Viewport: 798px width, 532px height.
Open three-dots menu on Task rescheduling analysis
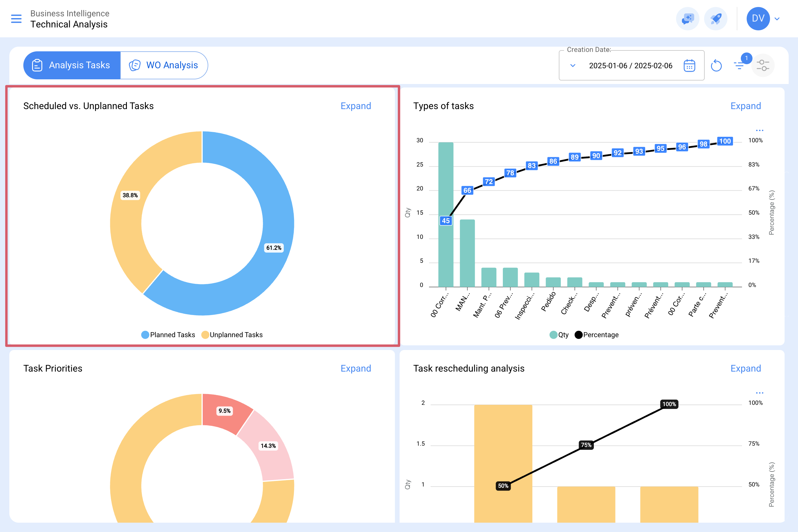[759, 393]
